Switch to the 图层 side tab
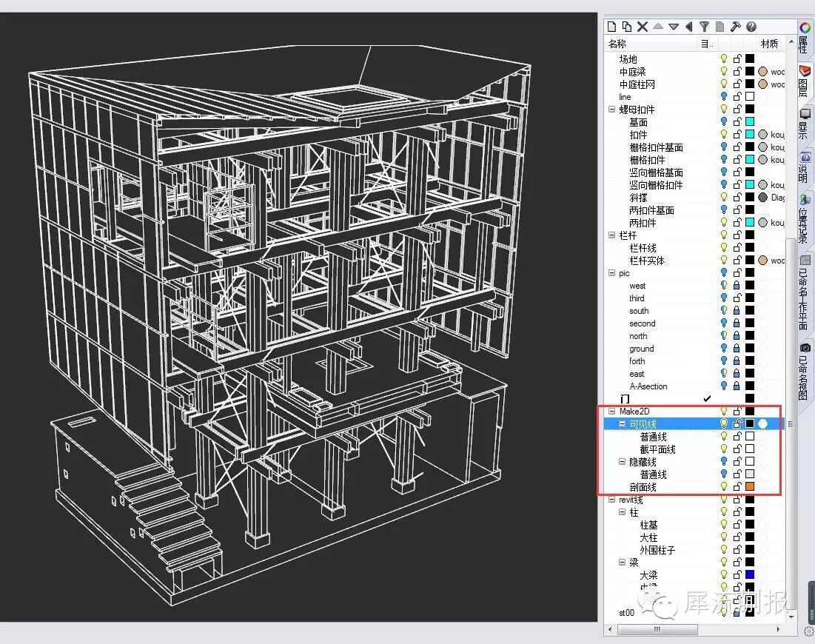This screenshot has width=815, height=644. [x=805, y=81]
